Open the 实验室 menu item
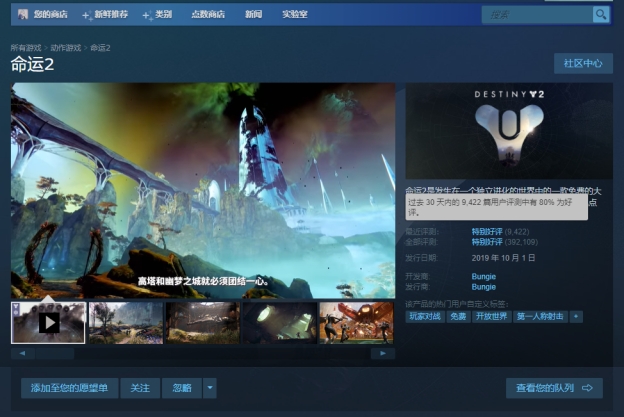 click(294, 14)
